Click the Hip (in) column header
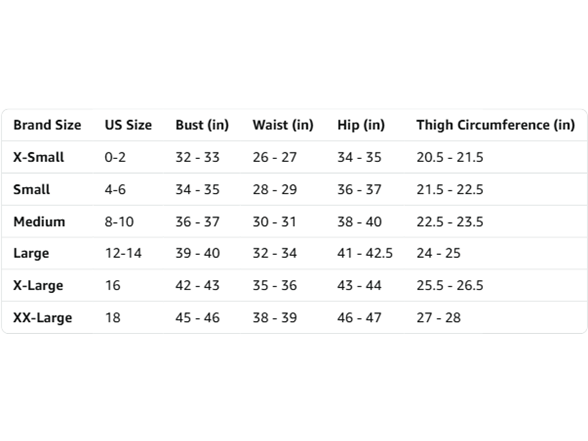Image resolution: width=588 pixels, height=441 pixels. 361,125
